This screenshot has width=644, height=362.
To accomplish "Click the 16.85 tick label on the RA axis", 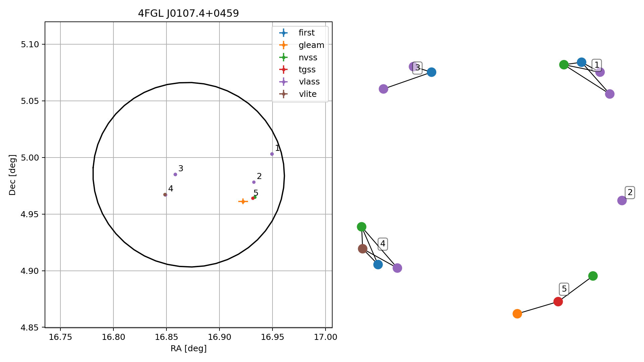I will coord(166,337).
